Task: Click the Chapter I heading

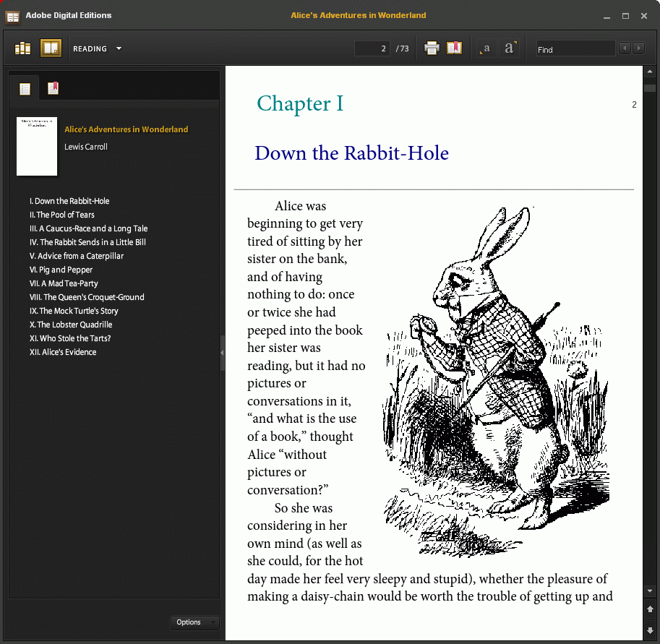Action: (300, 103)
